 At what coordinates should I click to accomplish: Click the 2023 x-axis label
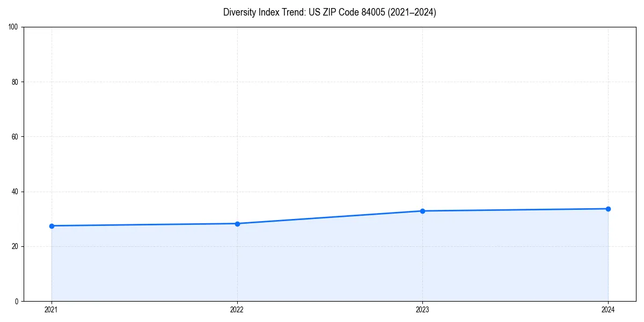point(422,309)
